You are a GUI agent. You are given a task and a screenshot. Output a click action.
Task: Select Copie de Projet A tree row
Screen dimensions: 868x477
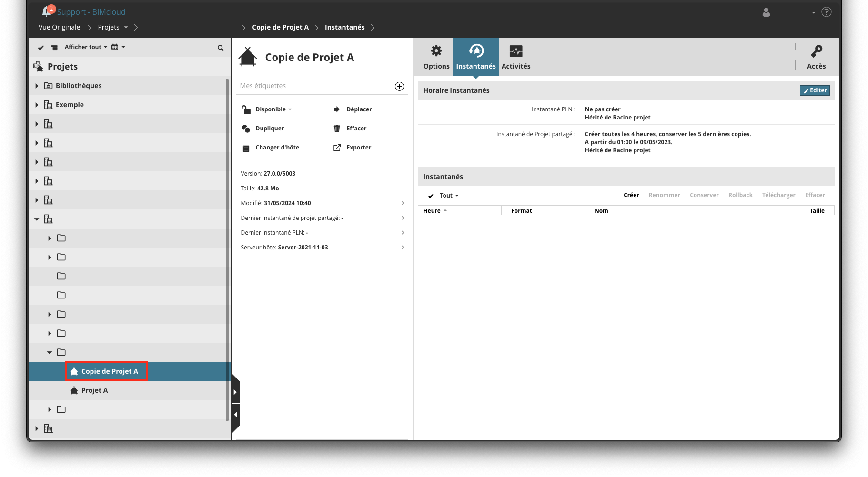point(130,371)
